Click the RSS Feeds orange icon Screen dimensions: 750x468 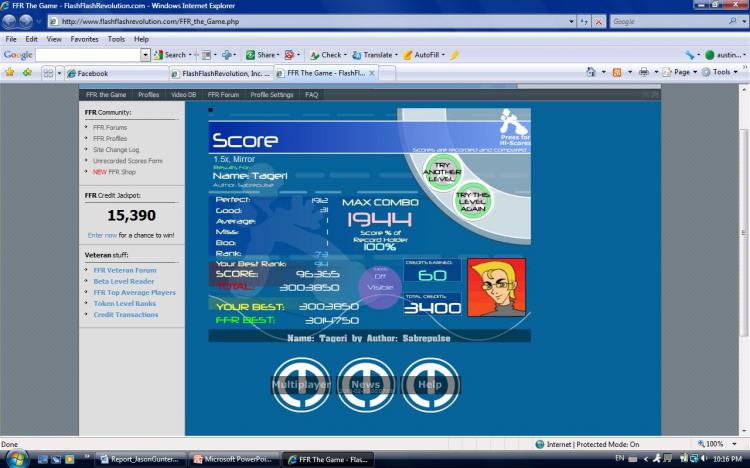click(617, 72)
